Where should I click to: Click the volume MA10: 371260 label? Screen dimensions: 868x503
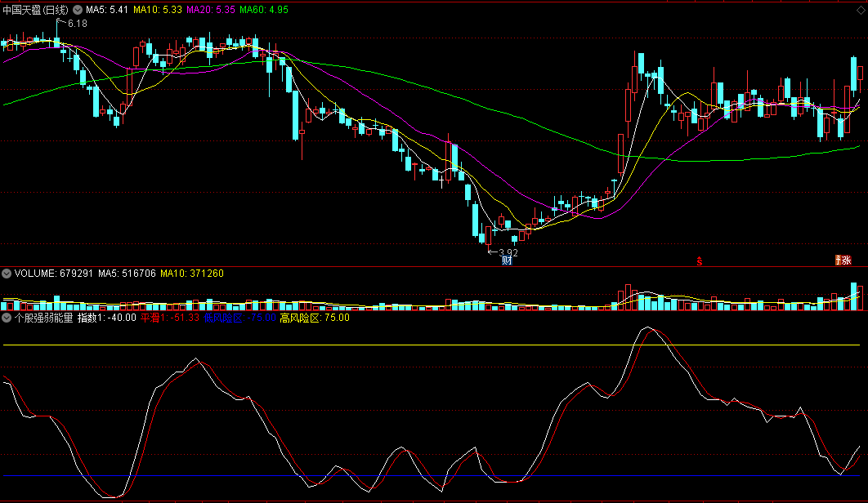(191, 274)
